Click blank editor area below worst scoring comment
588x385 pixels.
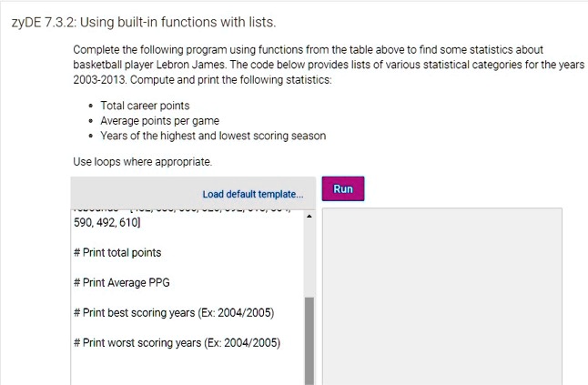[188, 370]
